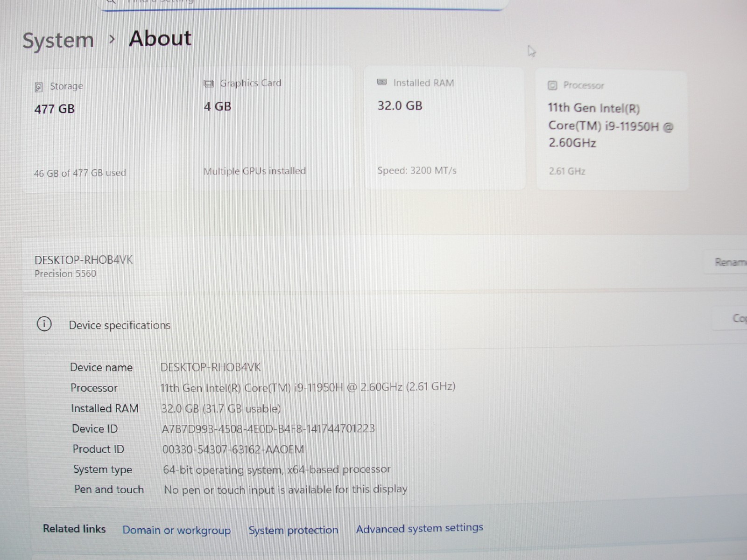Click the Device specifications info icon
The image size is (747, 560).
click(x=44, y=323)
